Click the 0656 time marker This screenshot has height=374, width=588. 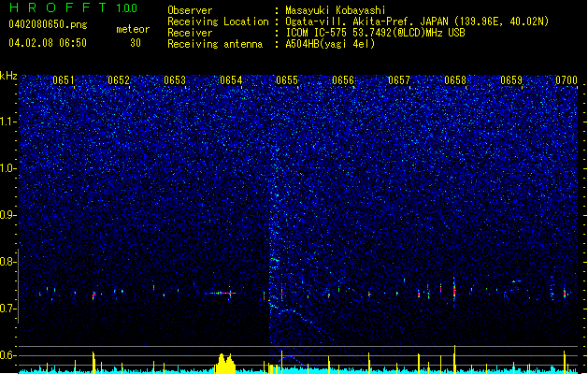click(x=343, y=79)
